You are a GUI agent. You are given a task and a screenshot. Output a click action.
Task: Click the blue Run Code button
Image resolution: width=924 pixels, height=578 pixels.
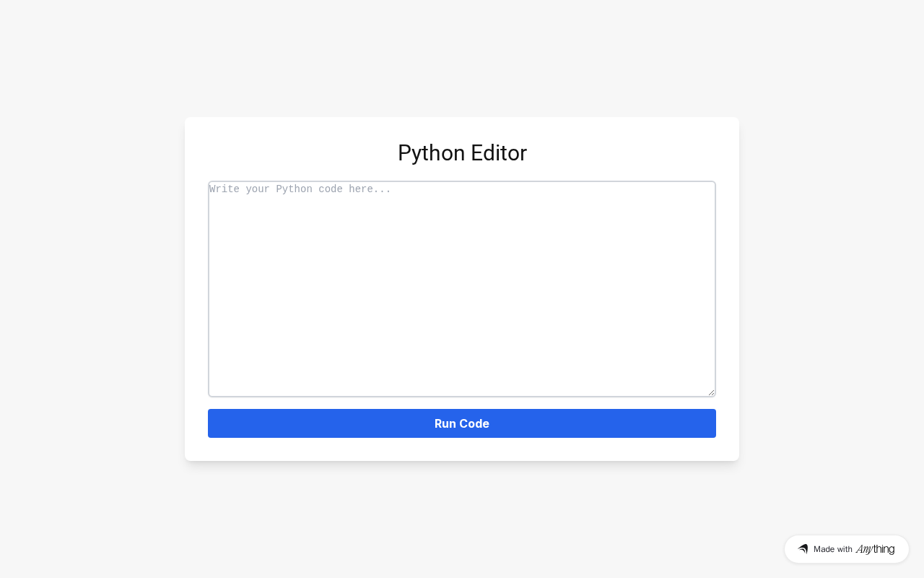pos(462,423)
